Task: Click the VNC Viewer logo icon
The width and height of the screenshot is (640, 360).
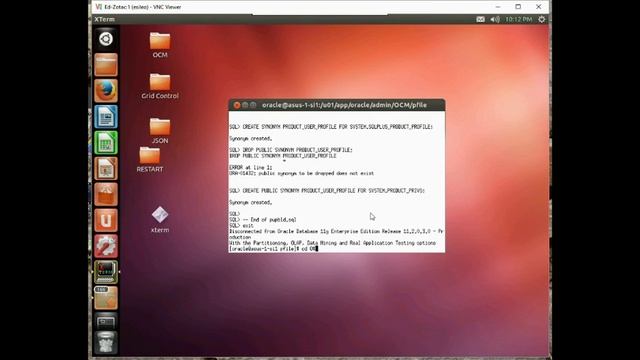Action: click(98, 7)
